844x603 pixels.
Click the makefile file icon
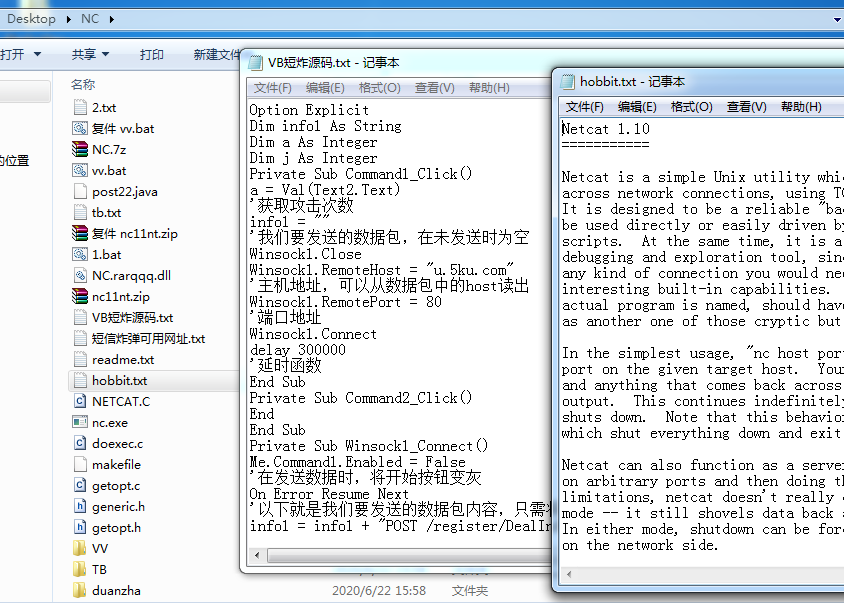point(80,464)
